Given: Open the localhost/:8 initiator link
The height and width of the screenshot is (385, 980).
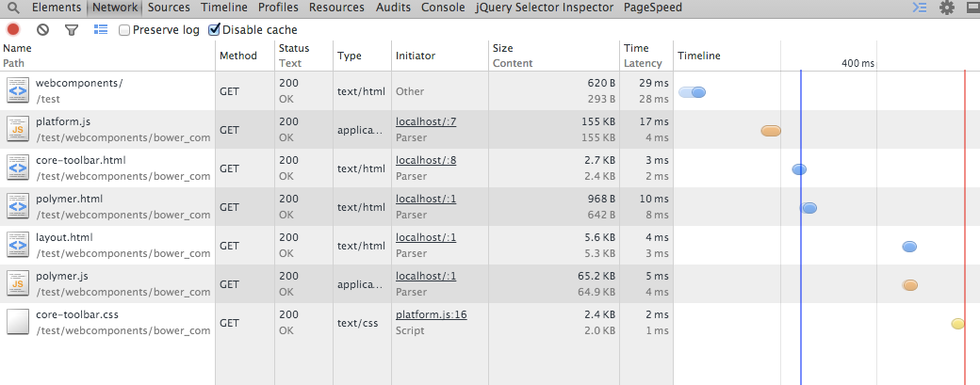Looking at the screenshot, I should (426, 160).
